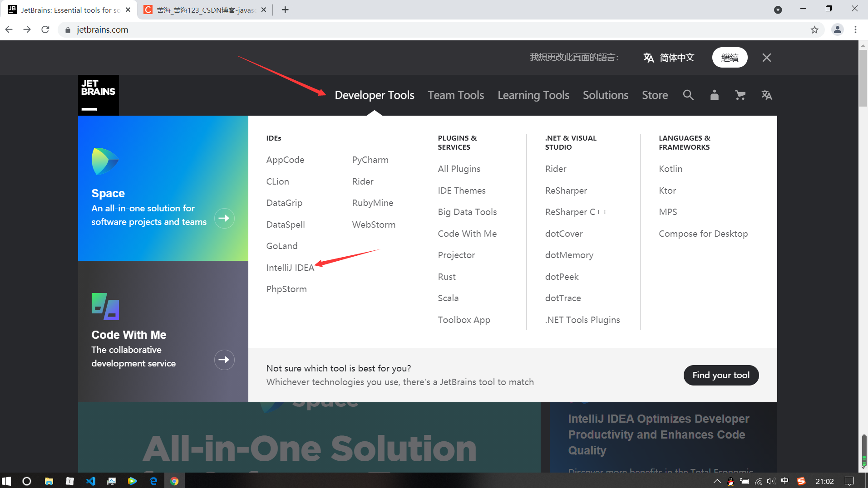
Task: Click the language switcher icon in navbar
Action: pos(767,95)
